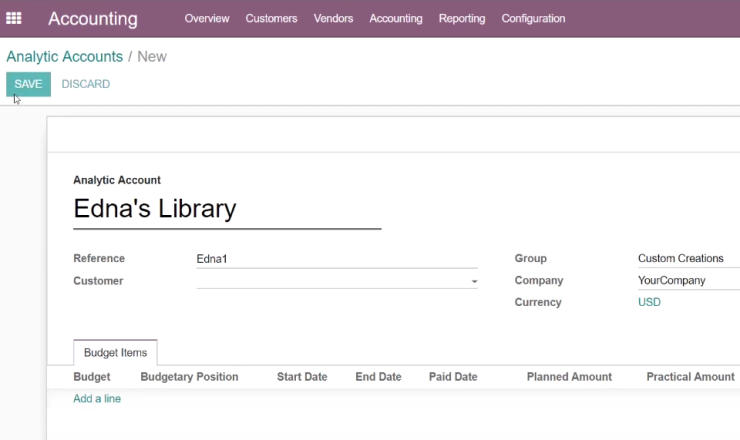Select the YourCompany company field

coord(689,280)
